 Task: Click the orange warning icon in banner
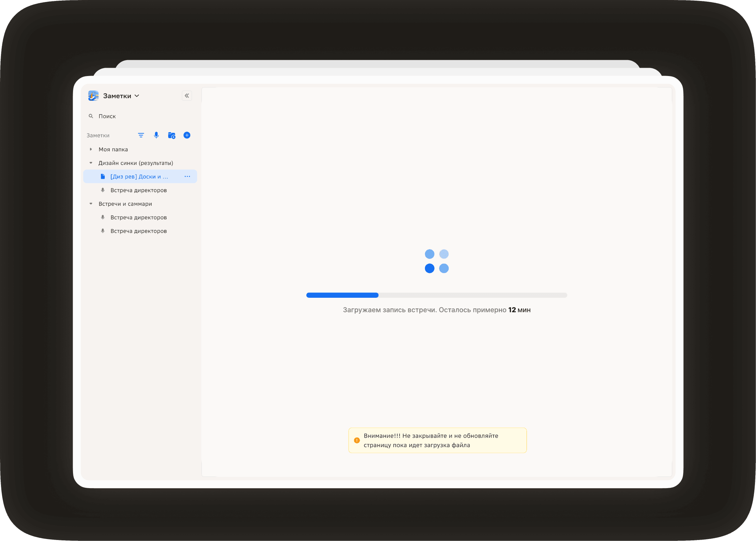coord(357,441)
